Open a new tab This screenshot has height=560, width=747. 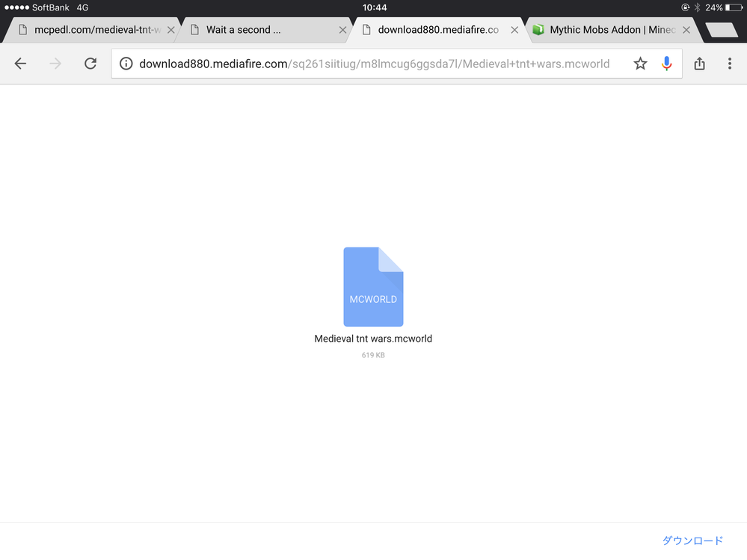[x=720, y=30]
